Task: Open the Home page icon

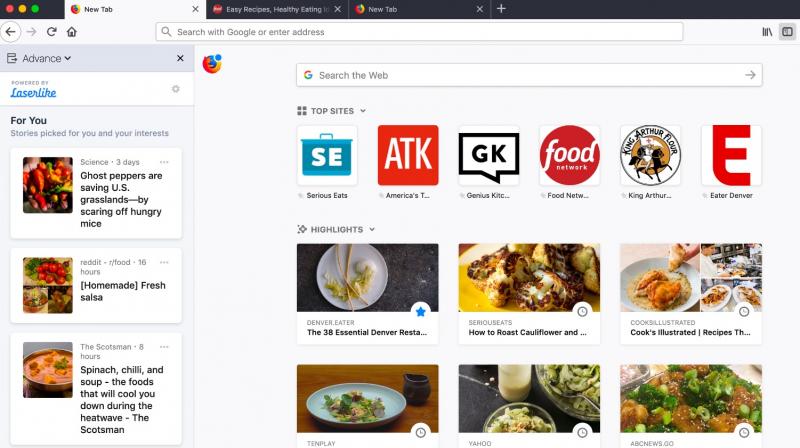Action: [71, 32]
